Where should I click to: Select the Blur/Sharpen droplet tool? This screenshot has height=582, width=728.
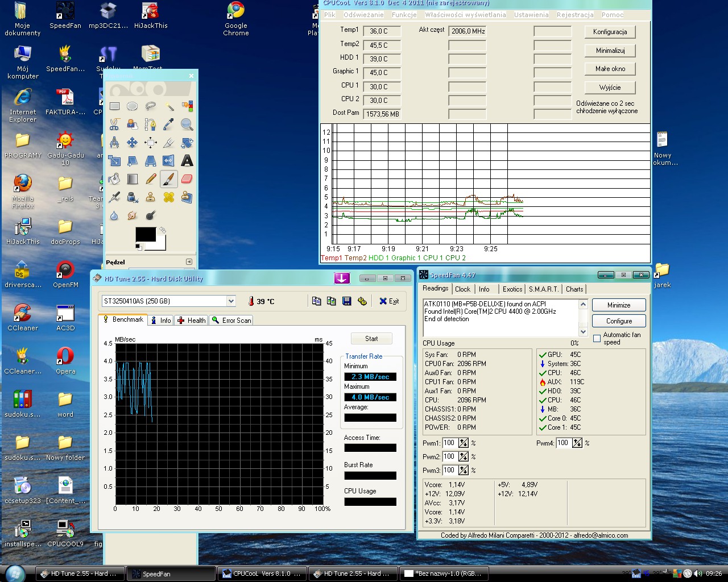click(114, 215)
